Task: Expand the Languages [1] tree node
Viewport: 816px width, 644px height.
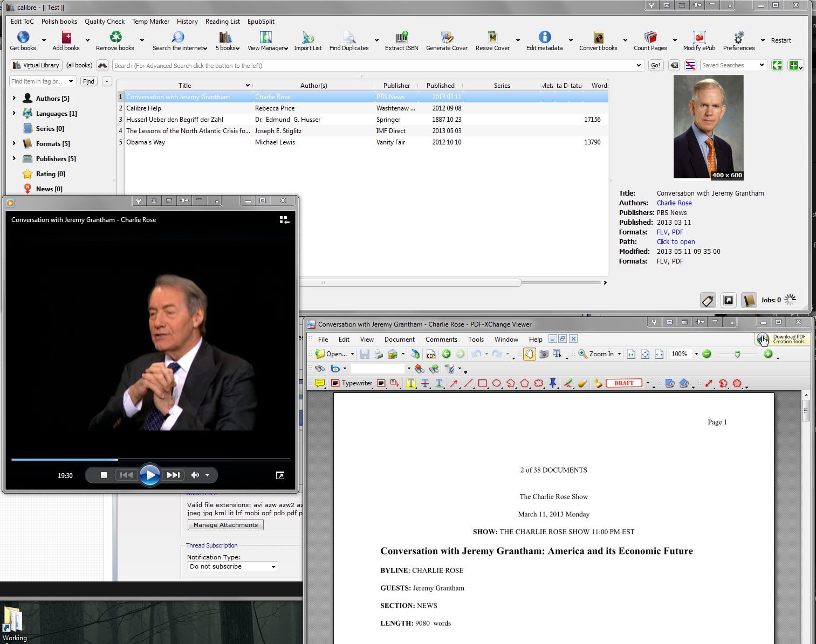Action: [14, 113]
